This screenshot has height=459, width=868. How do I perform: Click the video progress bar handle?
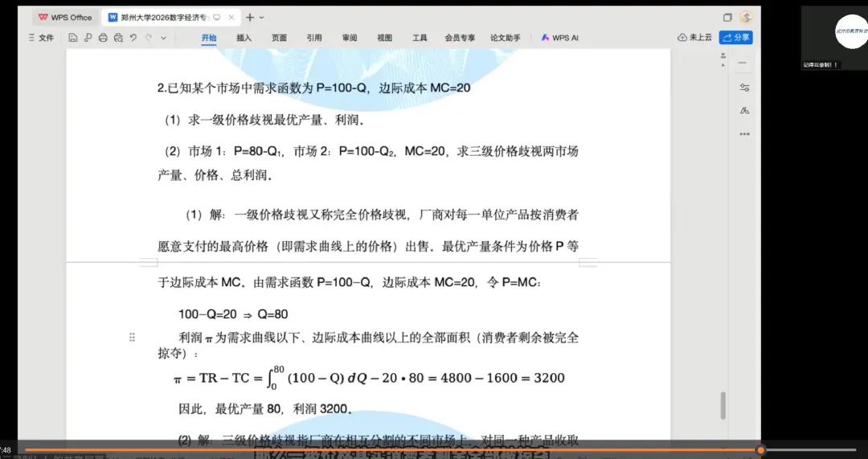pyautogui.click(x=760, y=450)
